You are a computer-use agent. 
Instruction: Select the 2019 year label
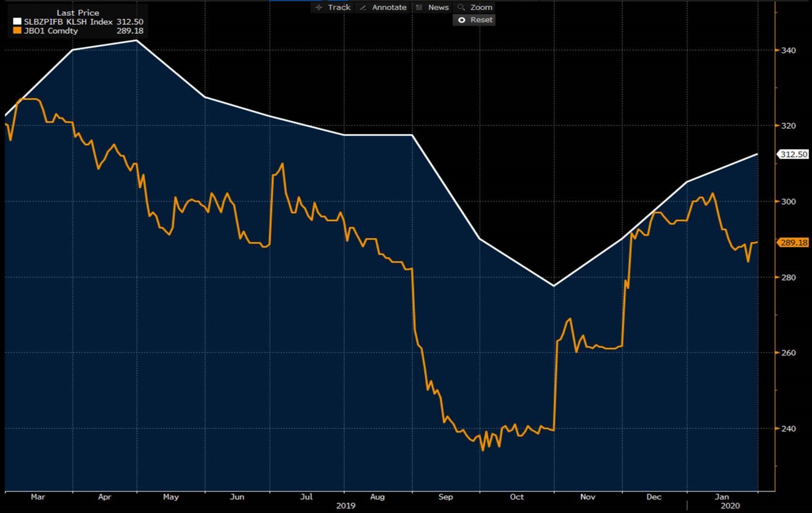346,506
